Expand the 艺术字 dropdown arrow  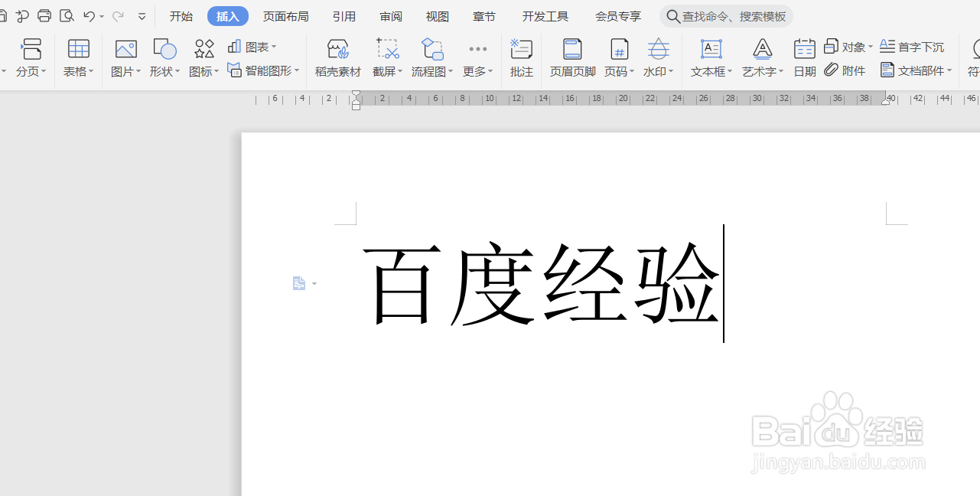pyautogui.click(x=780, y=71)
